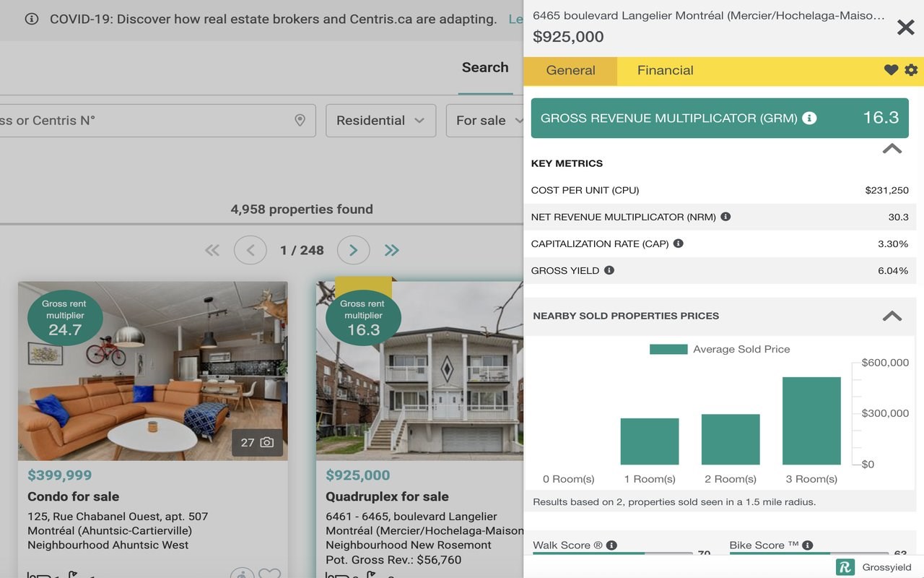Click info icon beside Capitalization Rate

pos(678,243)
